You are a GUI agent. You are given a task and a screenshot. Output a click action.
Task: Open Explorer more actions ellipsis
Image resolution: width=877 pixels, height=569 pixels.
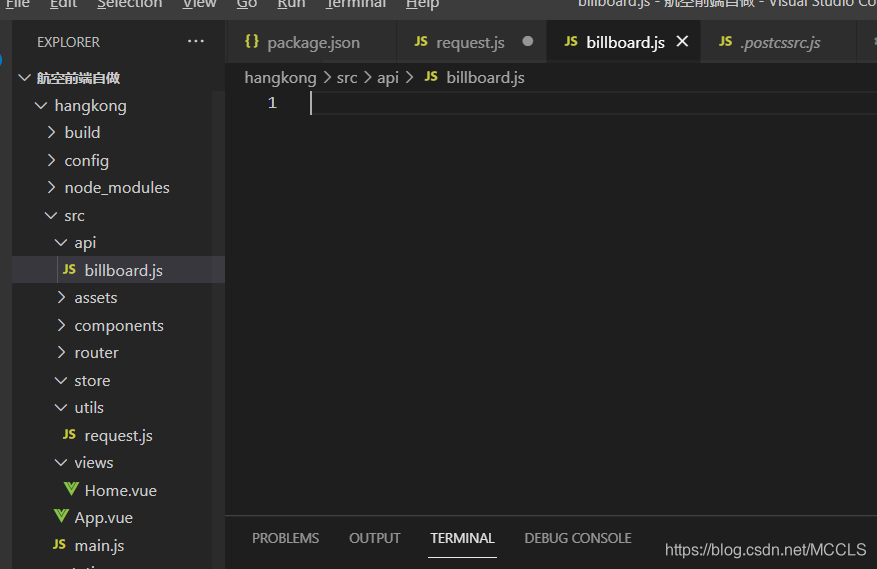pos(196,41)
